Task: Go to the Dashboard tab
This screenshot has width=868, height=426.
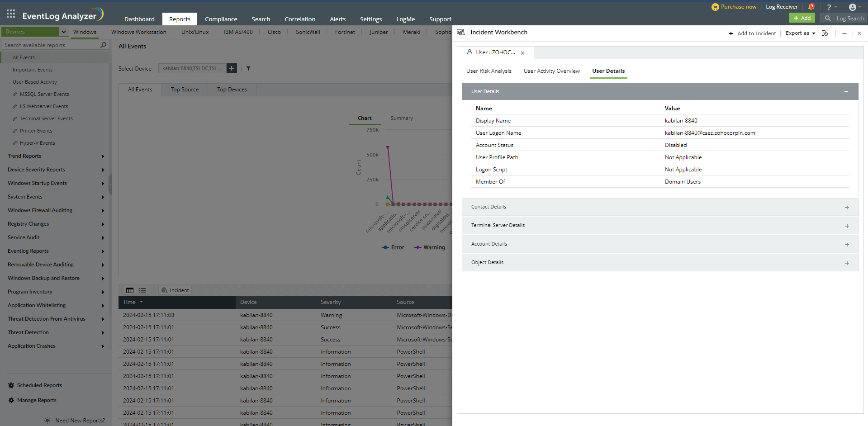Action: coord(139,19)
